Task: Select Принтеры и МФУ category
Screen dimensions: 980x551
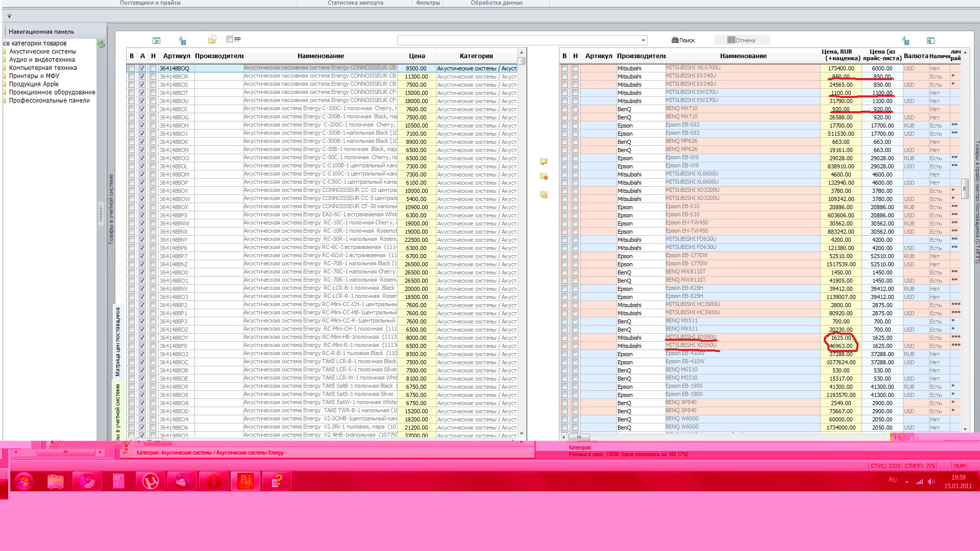Action: coord(34,76)
